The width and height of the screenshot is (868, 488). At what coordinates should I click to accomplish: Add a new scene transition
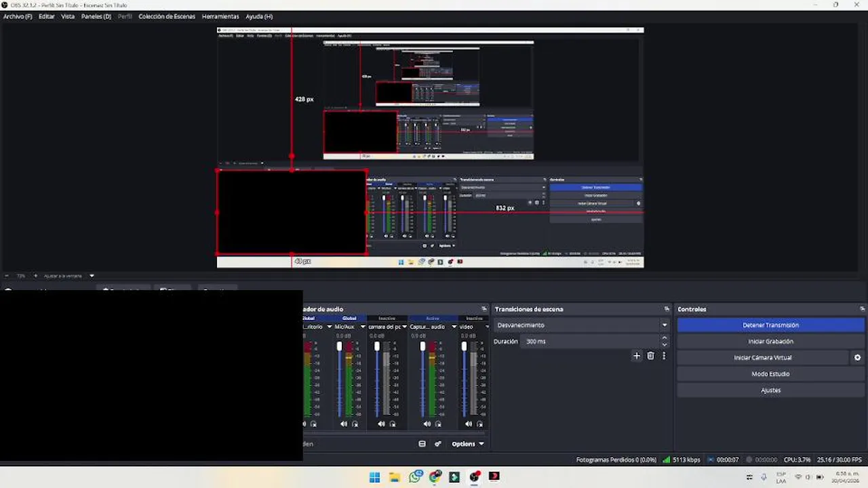[636, 356]
